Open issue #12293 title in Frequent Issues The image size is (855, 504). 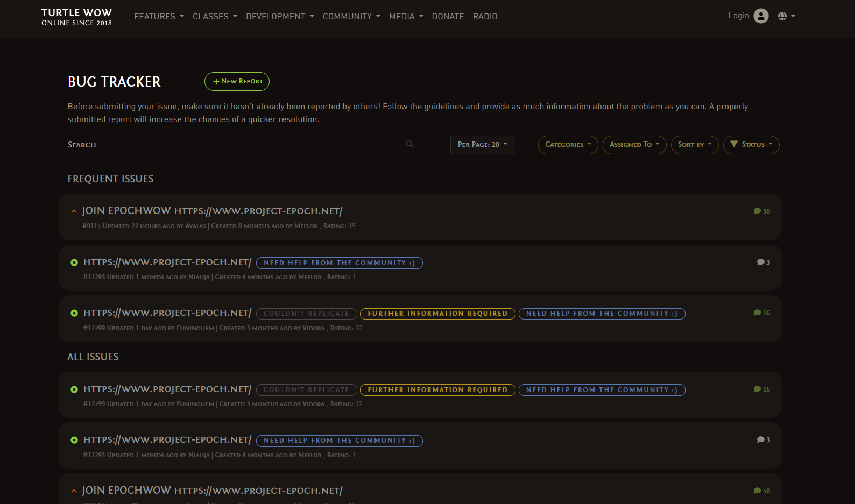[167, 262]
